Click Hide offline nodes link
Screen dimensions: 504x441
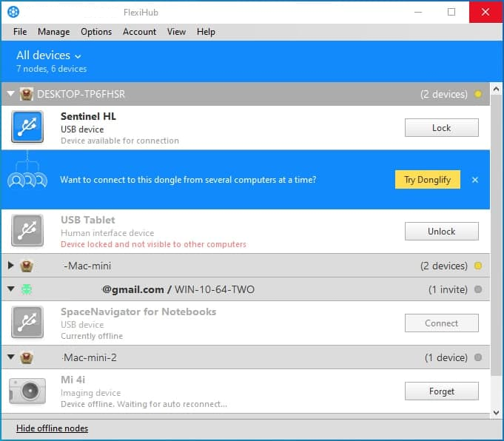click(52, 428)
